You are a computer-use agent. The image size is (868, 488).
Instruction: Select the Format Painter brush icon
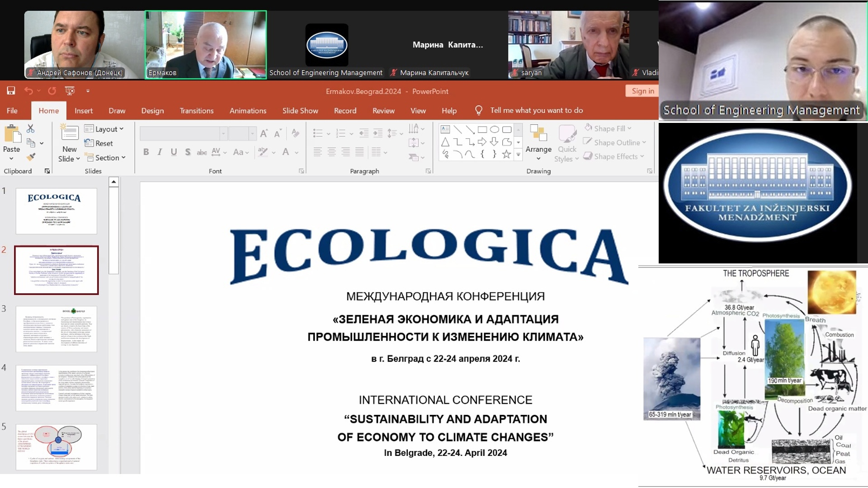click(31, 157)
